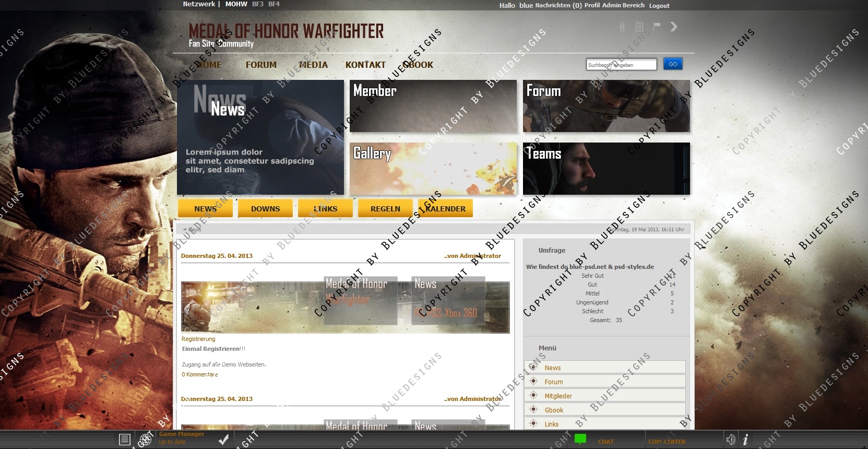Image resolution: width=868 pixels, height=449 pixels.
Task: Open COM-CENTER in the bottom bar
Action: (x=667, y=442)
